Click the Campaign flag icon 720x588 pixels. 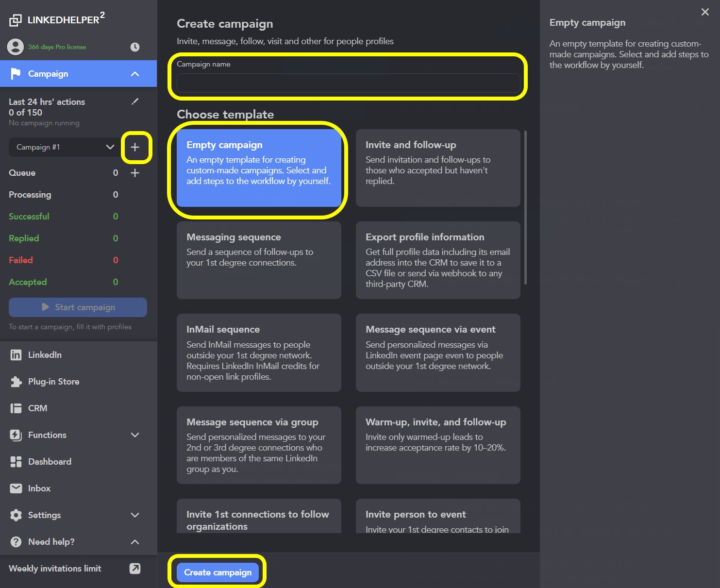pyautogui.click(x=16, y=74)
